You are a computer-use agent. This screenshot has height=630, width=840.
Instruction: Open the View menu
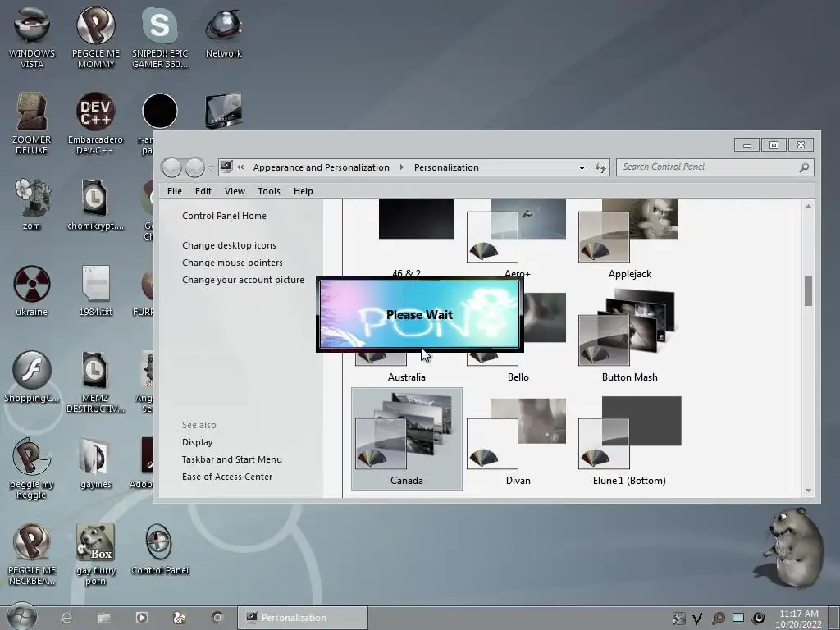tap(235, 191)
